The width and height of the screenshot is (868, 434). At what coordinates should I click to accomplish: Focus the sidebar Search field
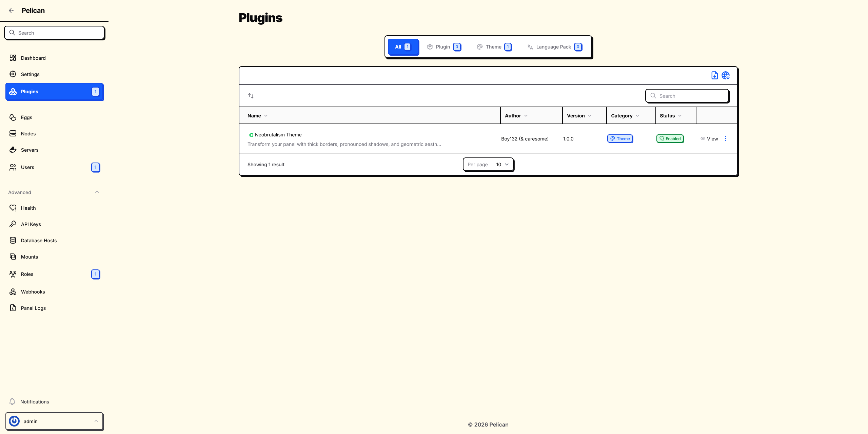54,33
